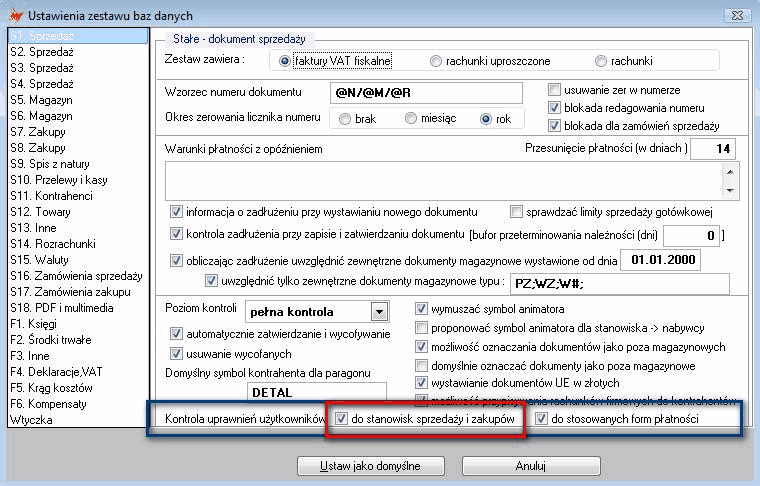Open S6. Magazyn settings
This screenshot has width=760, height=486.
point(79,116)
